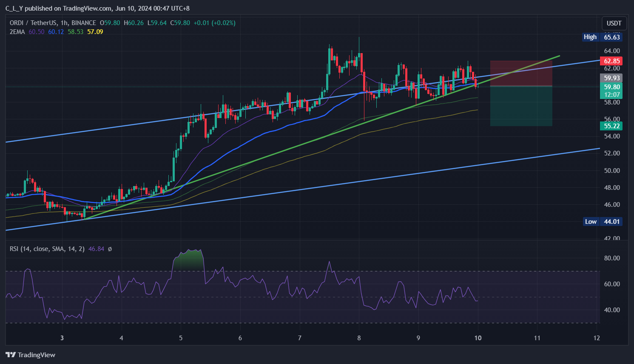This screenshot has width=634, height=364.
Task: Click the 2EMA indicator label
Action: pos(17,32)
